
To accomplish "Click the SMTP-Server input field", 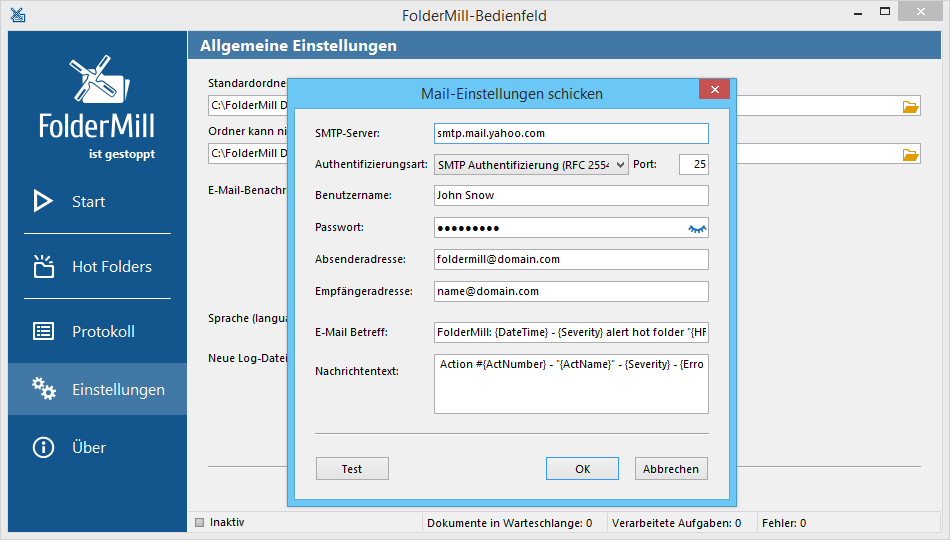I will click(571, 133).
